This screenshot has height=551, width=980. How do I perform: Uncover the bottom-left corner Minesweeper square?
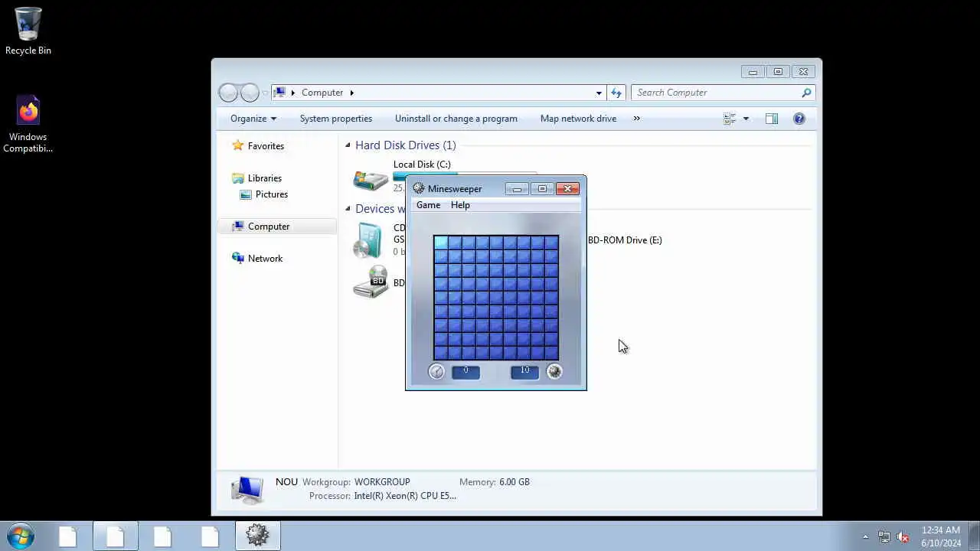(x=441, y=353)
